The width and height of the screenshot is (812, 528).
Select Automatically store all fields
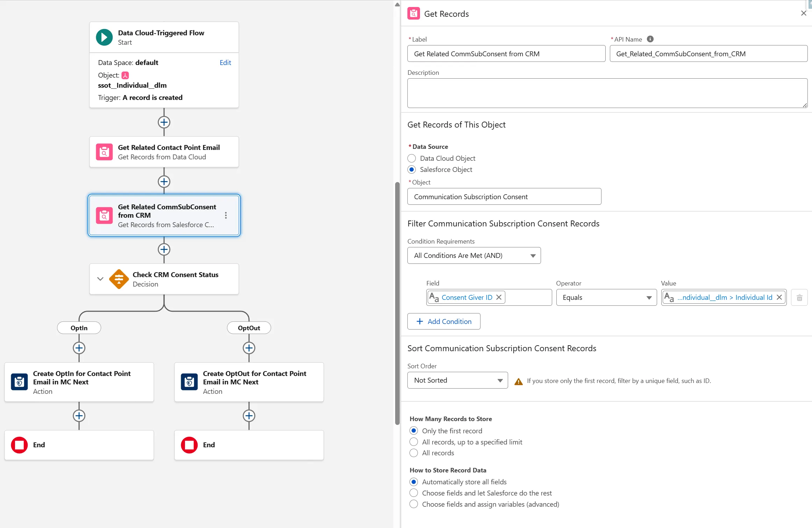tap(414, 482)
